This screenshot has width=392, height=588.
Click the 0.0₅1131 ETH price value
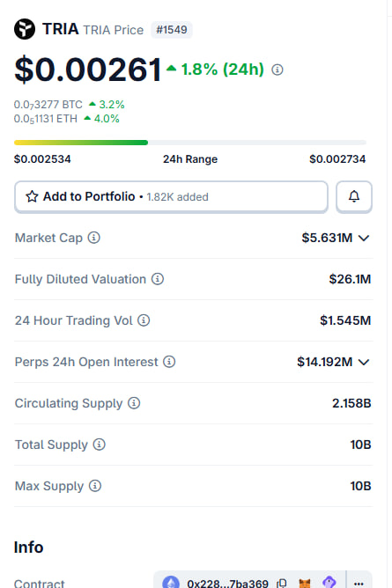tap(46, 119)
